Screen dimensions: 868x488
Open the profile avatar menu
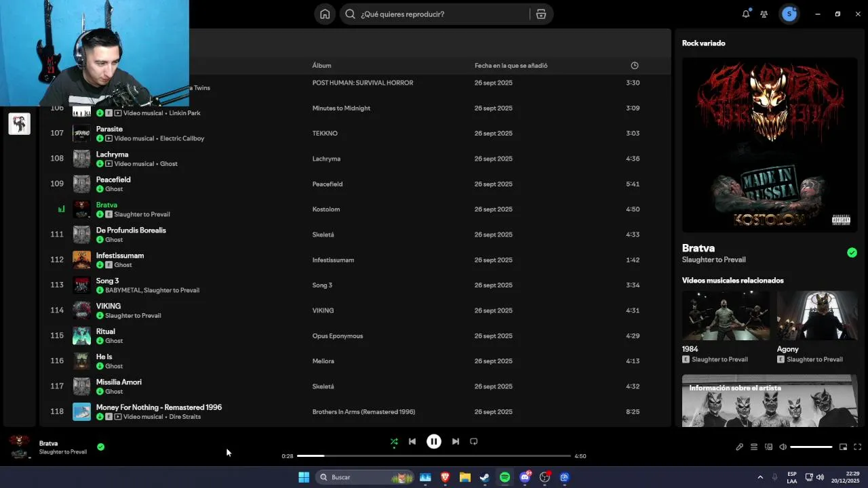[x=789, y=14]
